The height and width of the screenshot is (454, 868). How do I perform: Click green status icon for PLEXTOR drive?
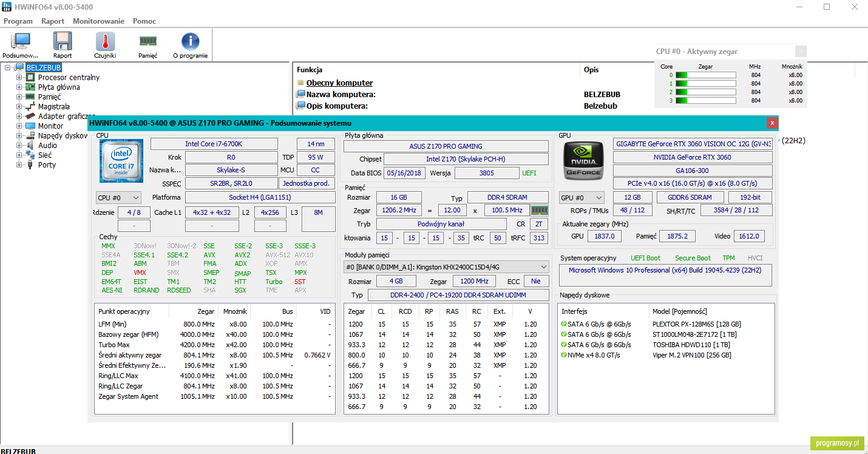564,324
